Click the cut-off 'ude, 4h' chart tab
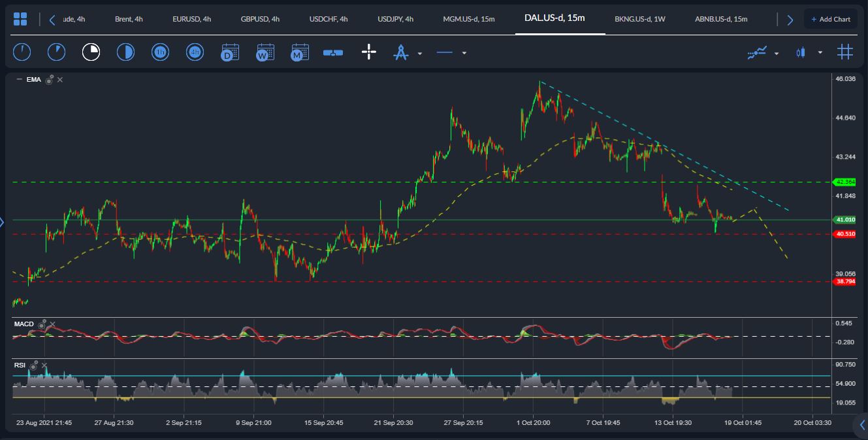This screenshot has height=440, width=868. coord(74,19)
